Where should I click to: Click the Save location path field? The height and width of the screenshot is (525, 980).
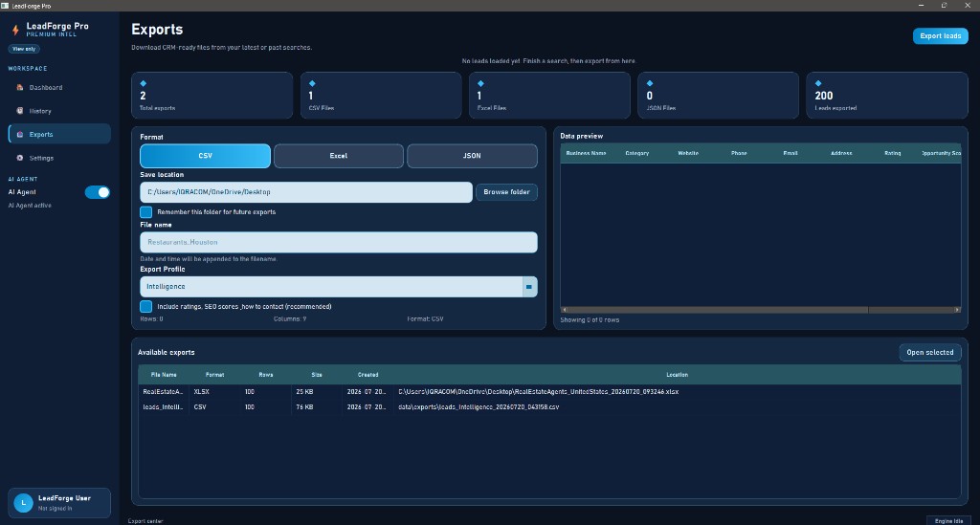(306, 192)
